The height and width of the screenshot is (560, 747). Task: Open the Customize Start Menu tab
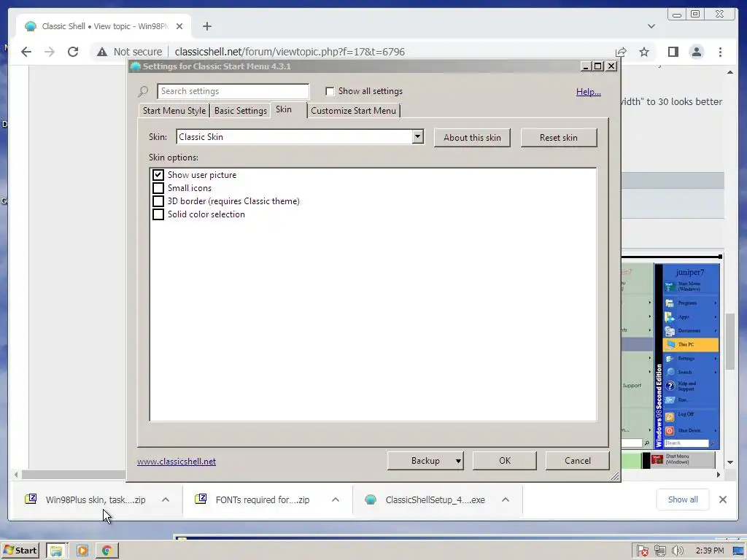(x=354, y=111)
